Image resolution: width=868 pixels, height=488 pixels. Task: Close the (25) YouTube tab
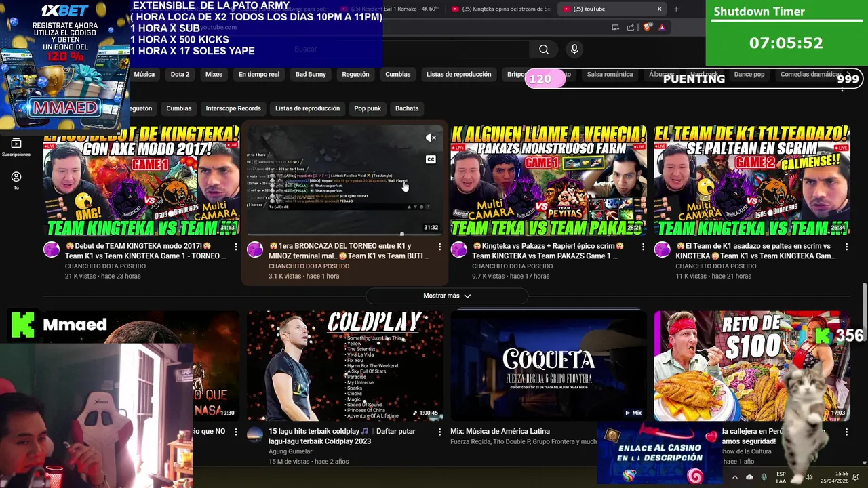click(x=659, y=9)
